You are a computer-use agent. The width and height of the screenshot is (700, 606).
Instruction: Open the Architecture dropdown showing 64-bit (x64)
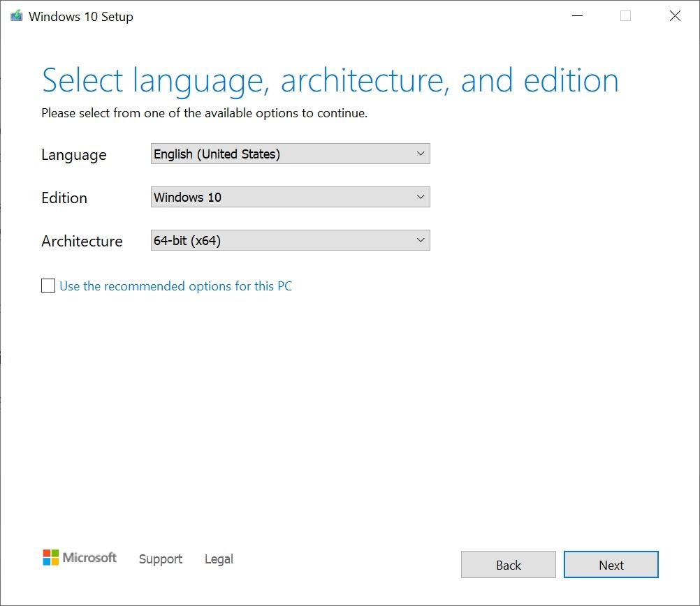tap(290, 239)
